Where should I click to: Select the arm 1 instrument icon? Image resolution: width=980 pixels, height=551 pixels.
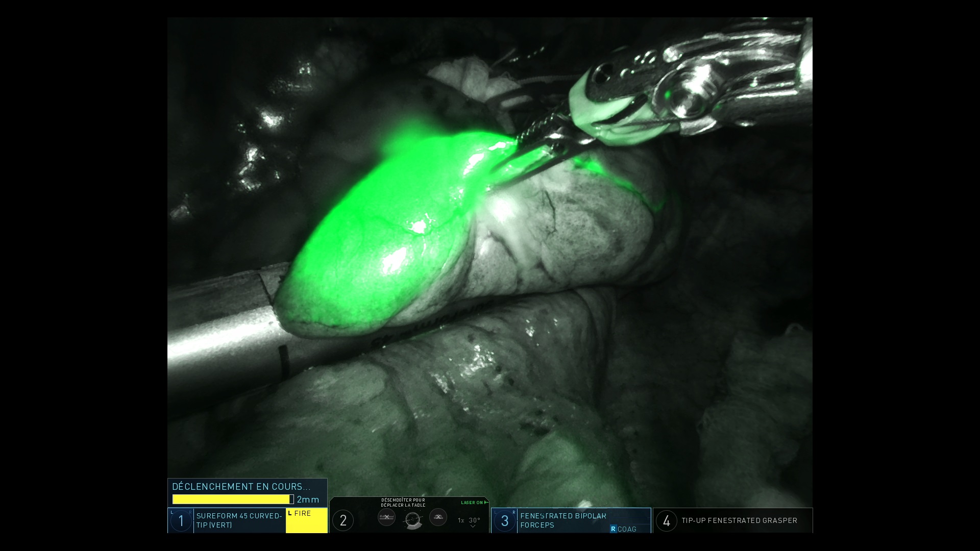(x=180, y=520)
